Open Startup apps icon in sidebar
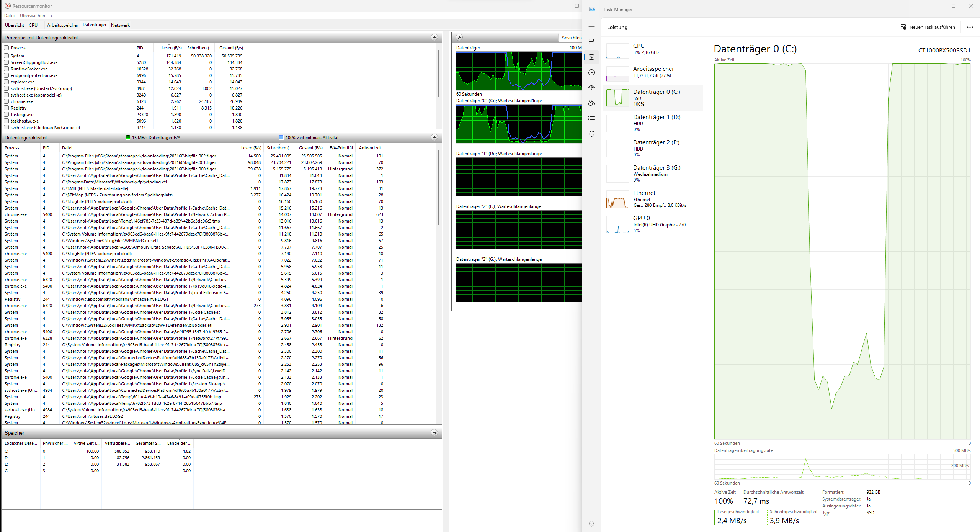Screen dimensions: 980x532 pos(591,88)
